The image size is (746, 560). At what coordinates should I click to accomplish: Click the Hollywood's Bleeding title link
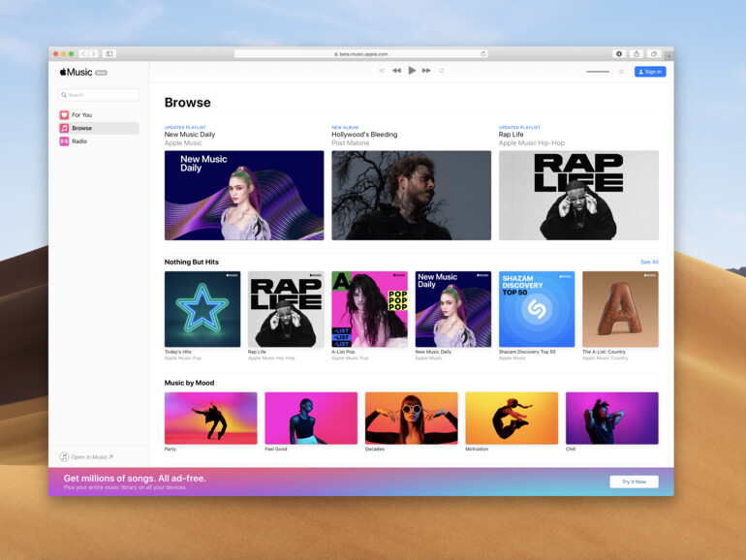(364, 135)
